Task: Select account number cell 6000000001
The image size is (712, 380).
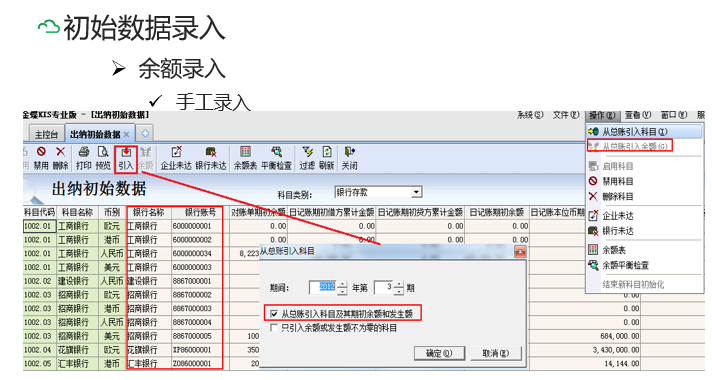Action: pyautogui.click(x=200, y=226)
